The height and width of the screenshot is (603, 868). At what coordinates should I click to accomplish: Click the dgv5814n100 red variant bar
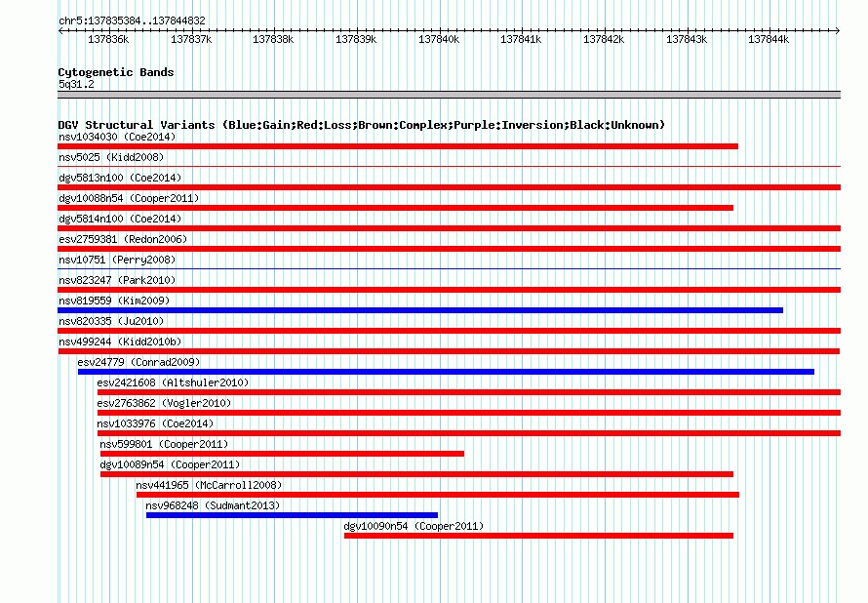(x=449, y=228)
